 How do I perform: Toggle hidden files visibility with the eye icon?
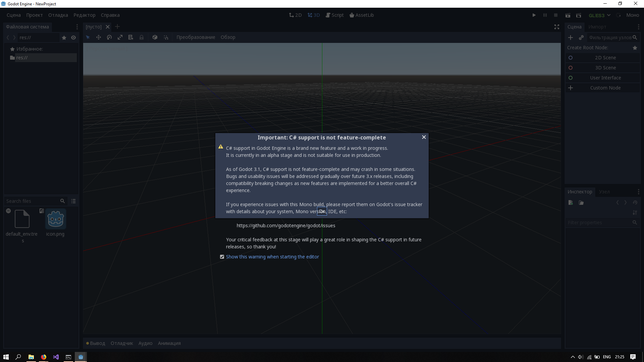[73, 37]
